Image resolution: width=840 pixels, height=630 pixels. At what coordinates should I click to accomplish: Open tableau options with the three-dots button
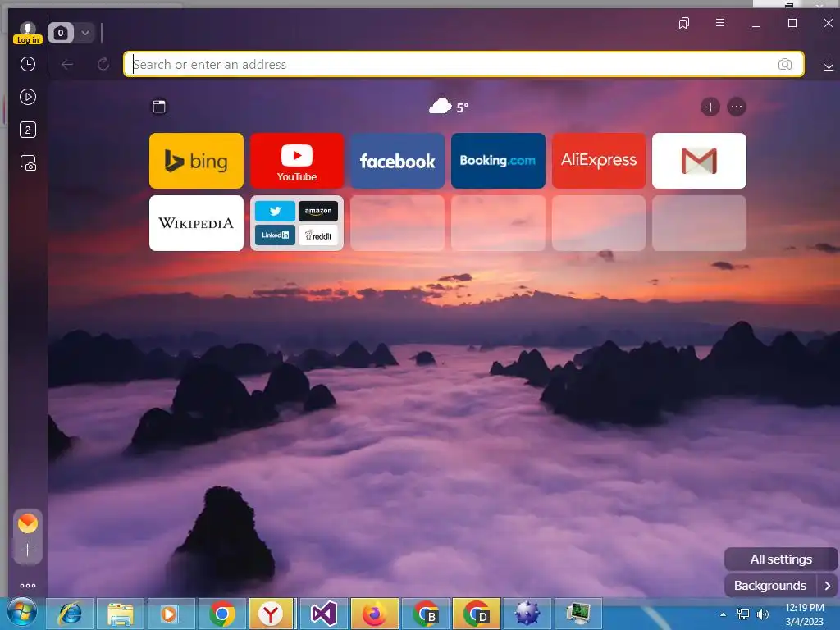[737, 107]
